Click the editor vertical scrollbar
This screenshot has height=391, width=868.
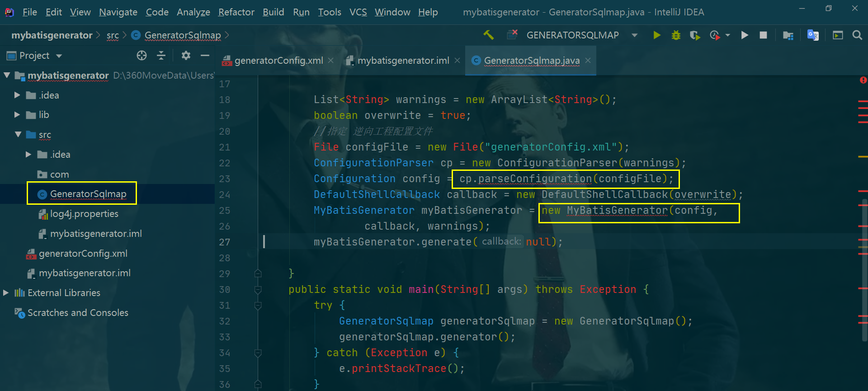click(865, 270)
